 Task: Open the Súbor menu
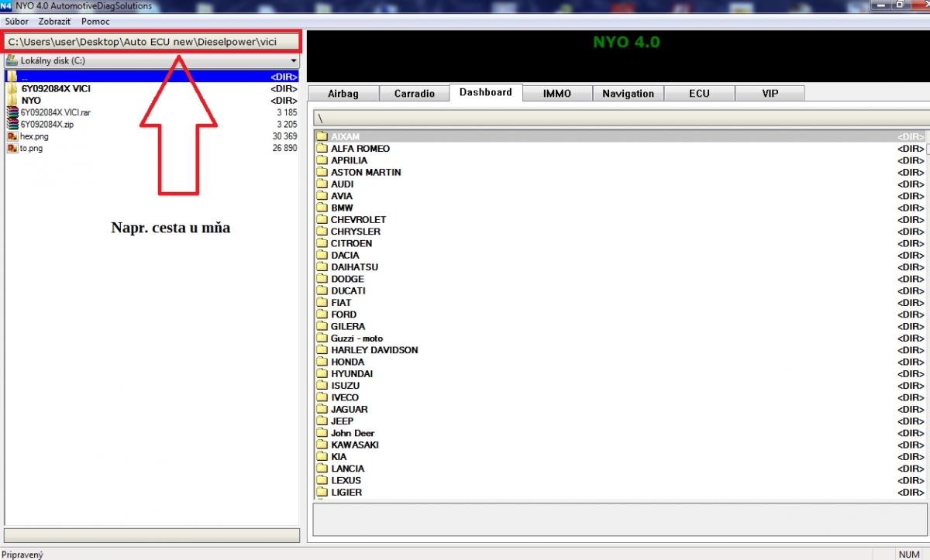pyautogui.click(x=16, y=21)
